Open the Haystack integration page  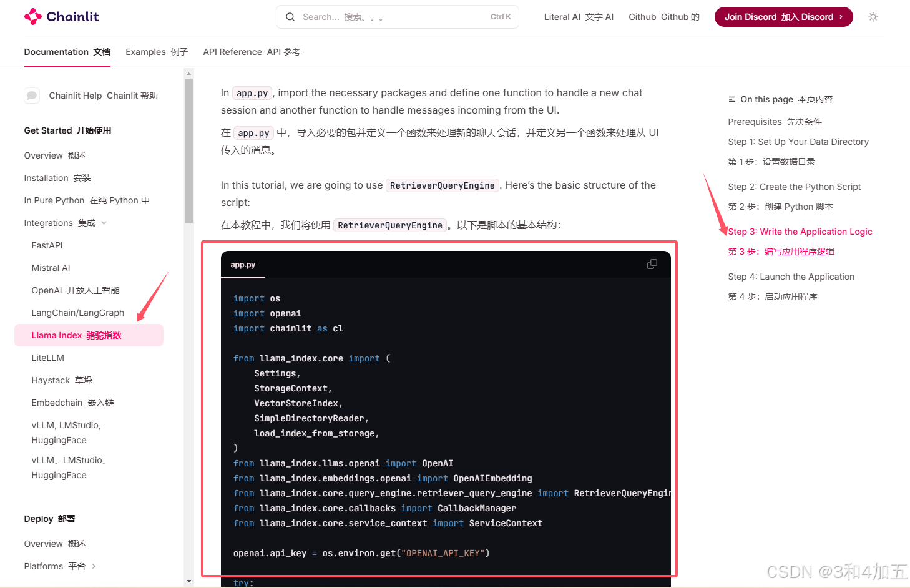click(62, 380)
